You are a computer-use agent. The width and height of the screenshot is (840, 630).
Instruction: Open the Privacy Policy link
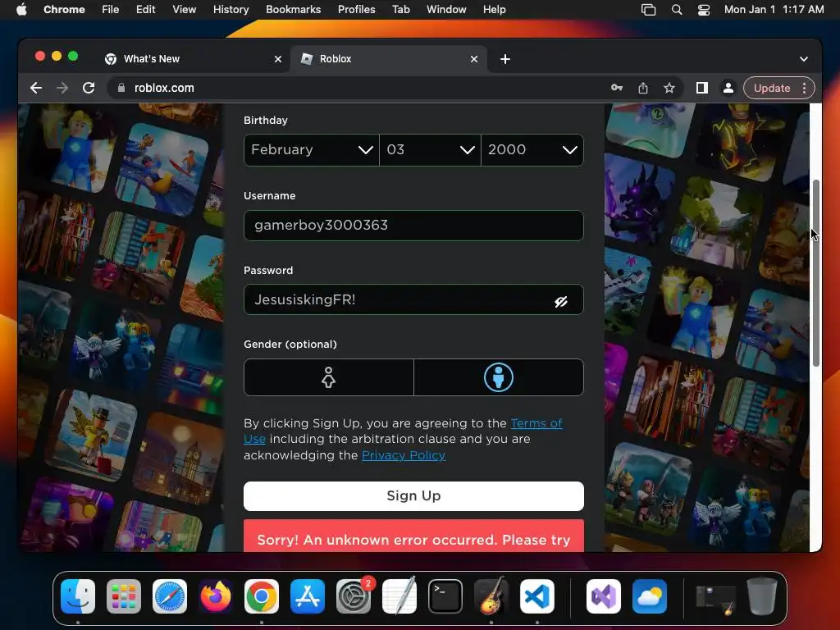pyautogui.click(x=404, y=455)
